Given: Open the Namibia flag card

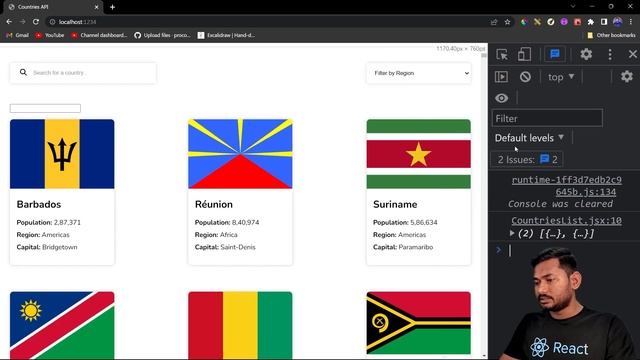Looking at the screenshot, I should 62,325.
